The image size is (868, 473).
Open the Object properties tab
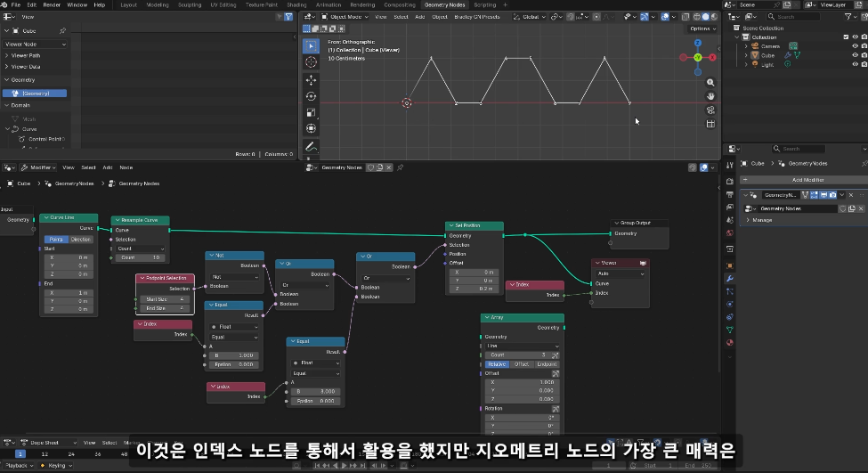click(730, 265)
